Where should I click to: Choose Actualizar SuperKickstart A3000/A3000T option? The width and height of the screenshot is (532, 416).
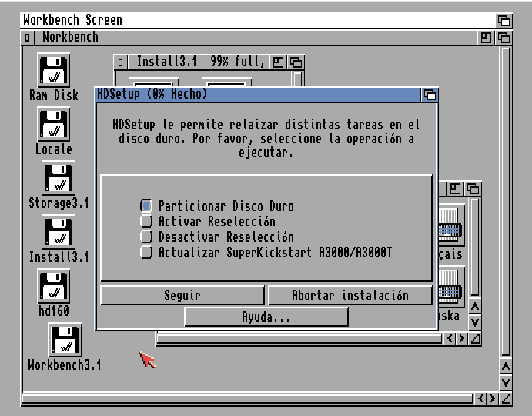click(x=146, y=253)
